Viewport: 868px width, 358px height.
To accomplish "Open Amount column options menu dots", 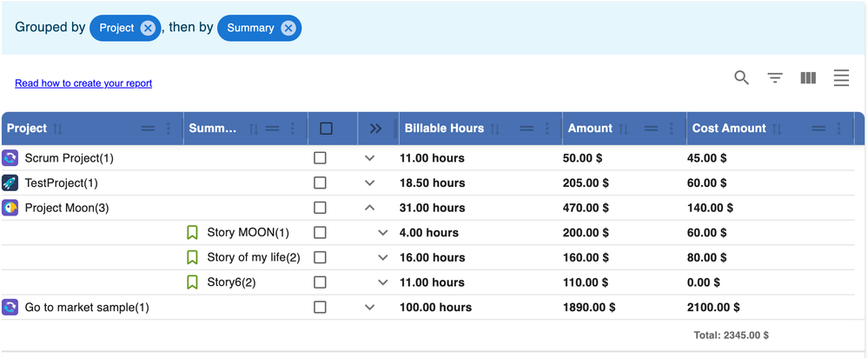I will (x=671, y=129).
